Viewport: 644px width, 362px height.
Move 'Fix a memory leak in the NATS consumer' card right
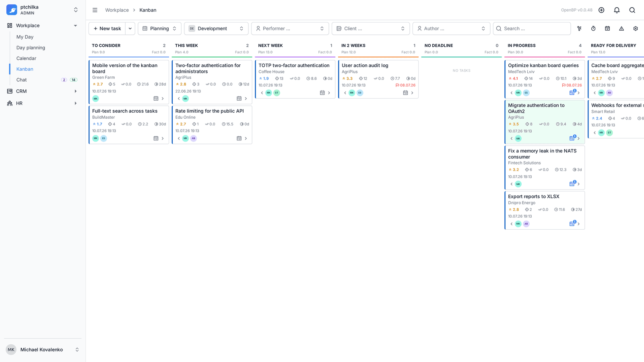(578, 184)
